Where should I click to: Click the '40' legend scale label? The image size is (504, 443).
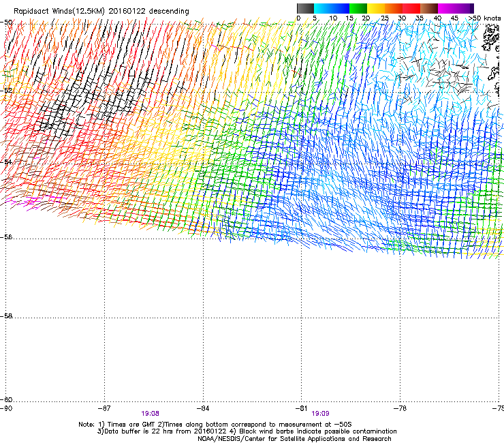(x=437, y=18)
